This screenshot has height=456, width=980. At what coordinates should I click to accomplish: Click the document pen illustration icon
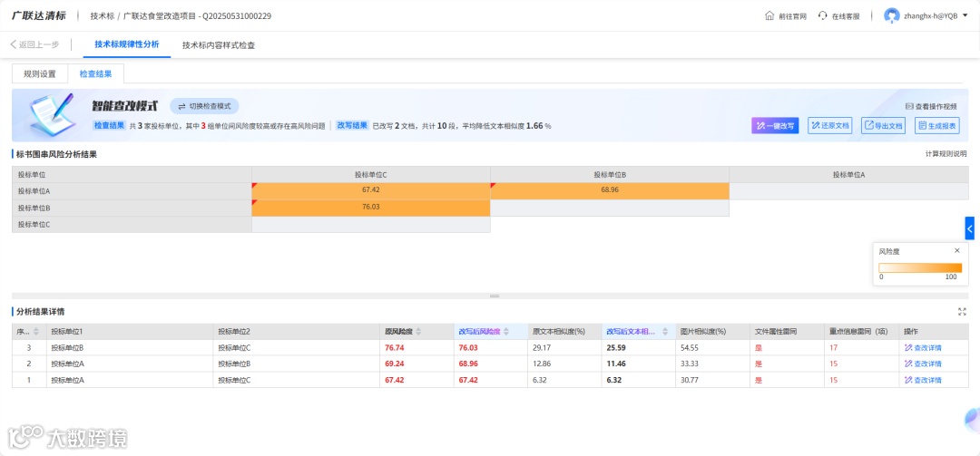(51, 114)
